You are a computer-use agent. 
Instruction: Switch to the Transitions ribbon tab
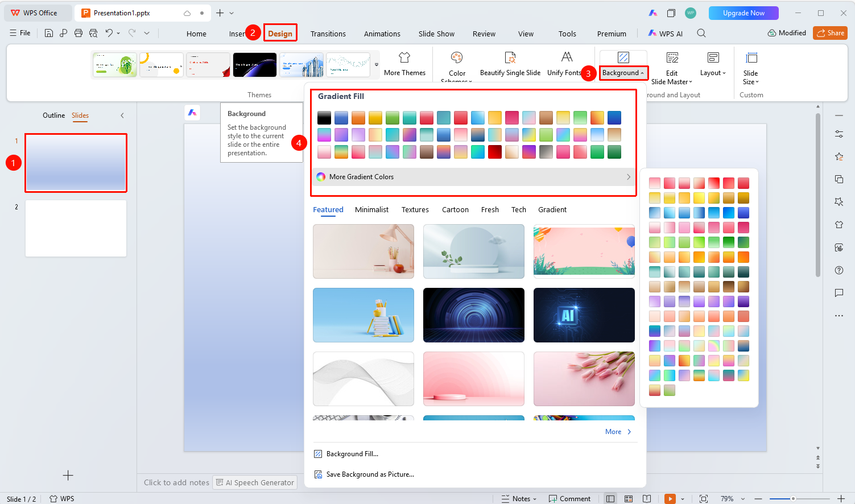[x=328, y=34]
